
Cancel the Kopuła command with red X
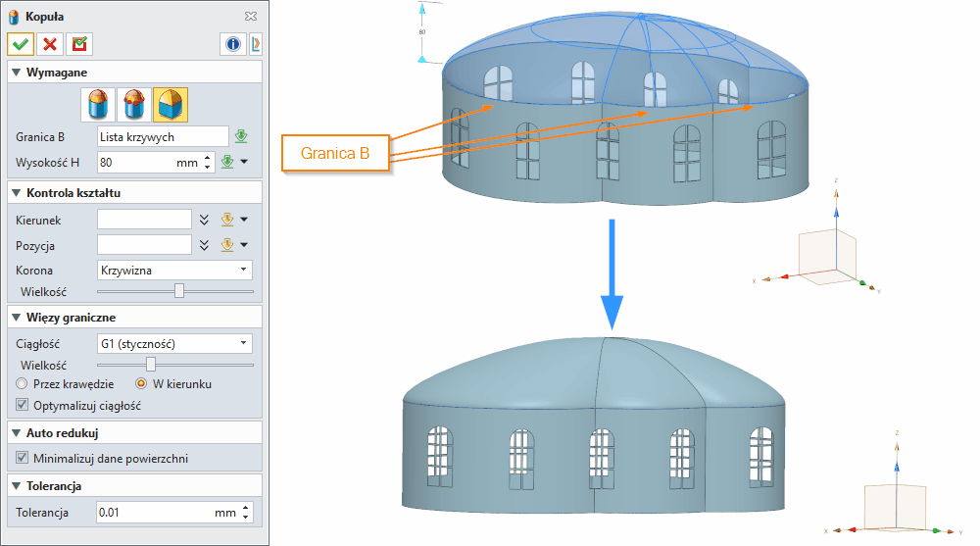(49, 44)
